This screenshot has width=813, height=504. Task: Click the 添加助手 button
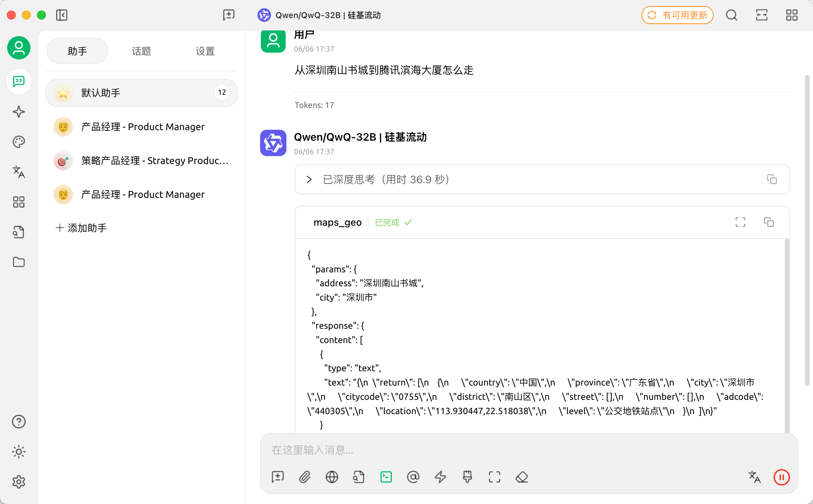pos(81,228)
